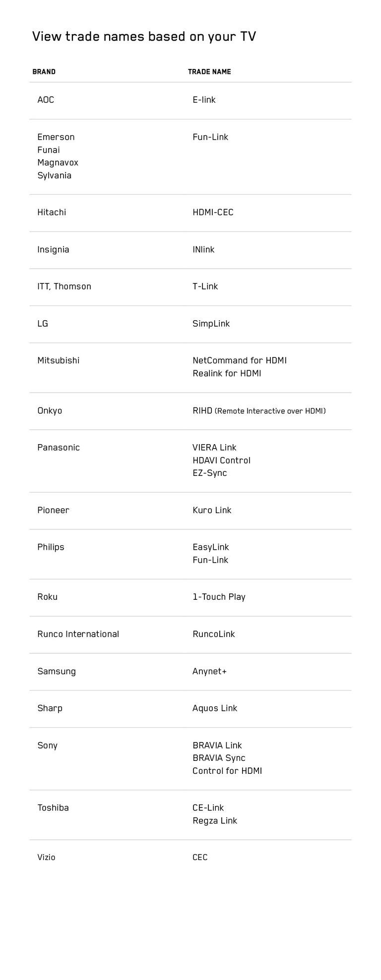Viewport: 381px width, 980px height.
Task: Click the BRAND column header
Action: 44,72
